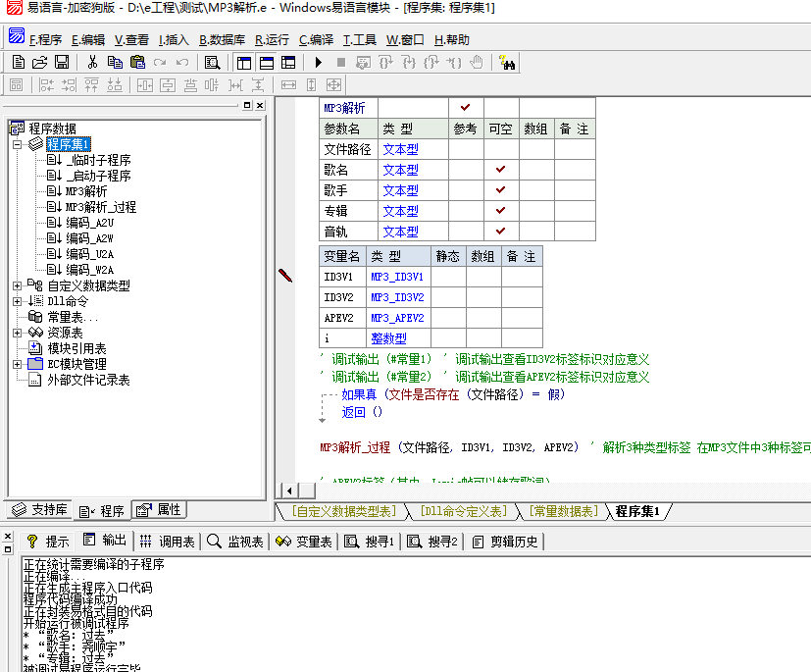Switch to Dll命令定义表 tab
This screenshot has width=811, height=672.
(464, 511)
